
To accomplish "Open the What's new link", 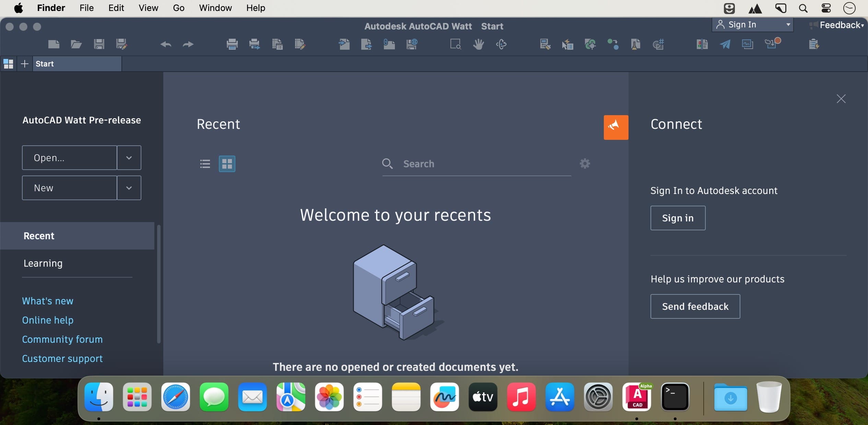I will pos(48,301).
